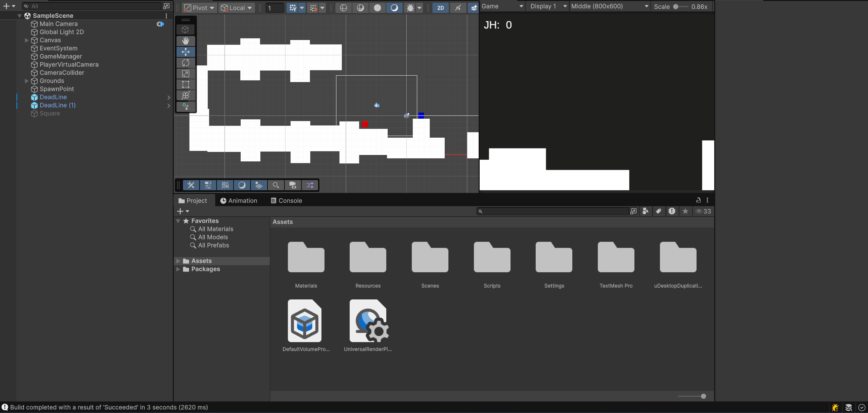Select the Scale tool in scene toolbar
868x413 pixels.
(185, 74)
